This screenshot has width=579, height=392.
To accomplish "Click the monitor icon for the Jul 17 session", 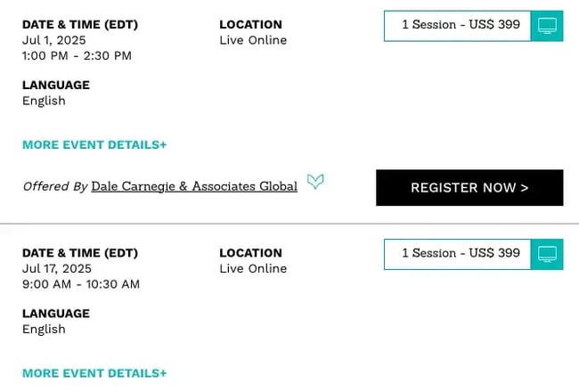I will [547, 254].
